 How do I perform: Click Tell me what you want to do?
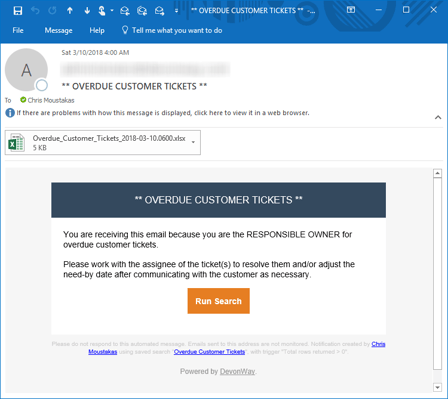tap(177, 30)
